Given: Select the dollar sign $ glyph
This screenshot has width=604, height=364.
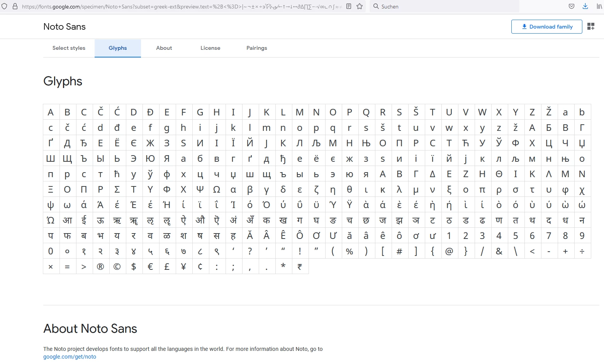Looking at the screenshot, I should pyautogui.click(x=134, y=267).
